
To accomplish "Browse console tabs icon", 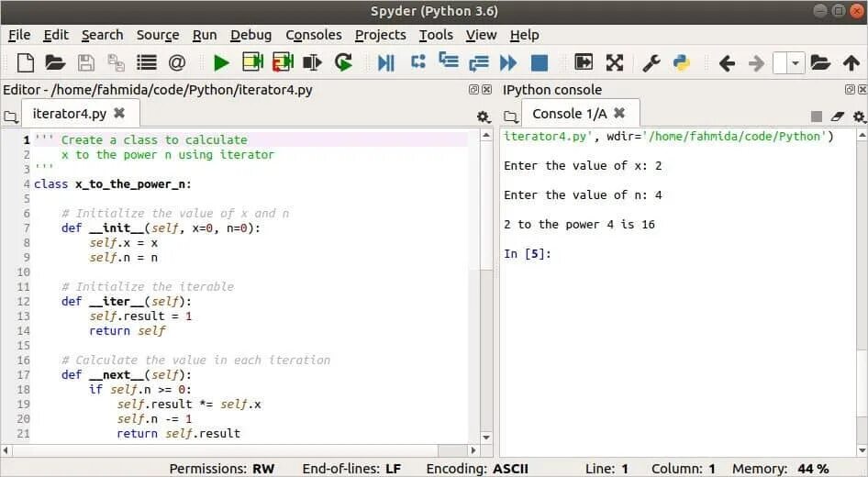I will 511,116.
